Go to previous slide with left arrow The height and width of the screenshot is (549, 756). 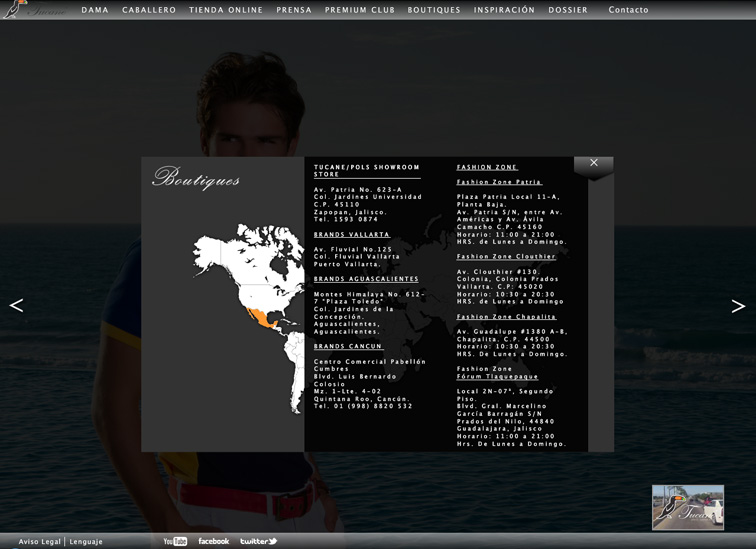(16, 306)
